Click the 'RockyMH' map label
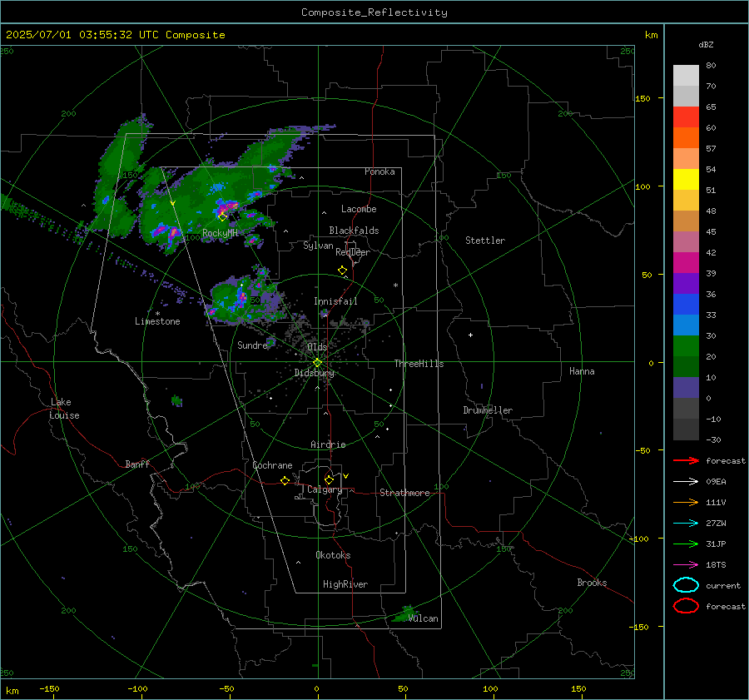 [x=220, y=233]
